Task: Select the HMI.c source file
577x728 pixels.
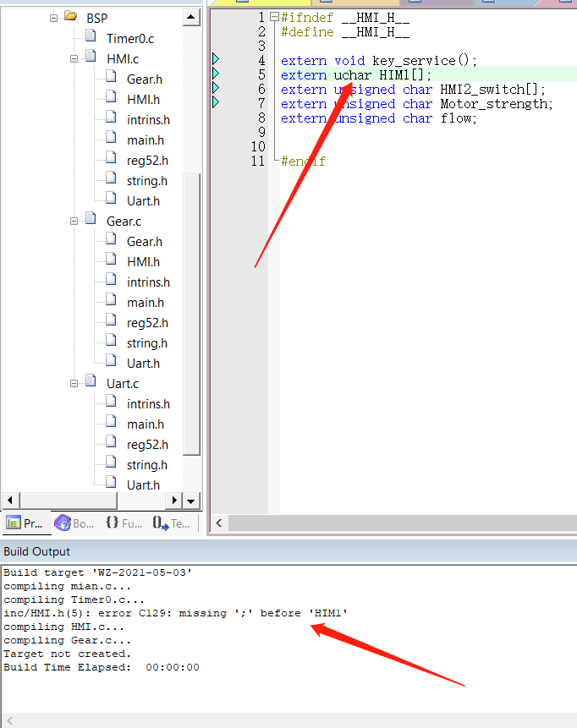Action: [x=123, y=59]
